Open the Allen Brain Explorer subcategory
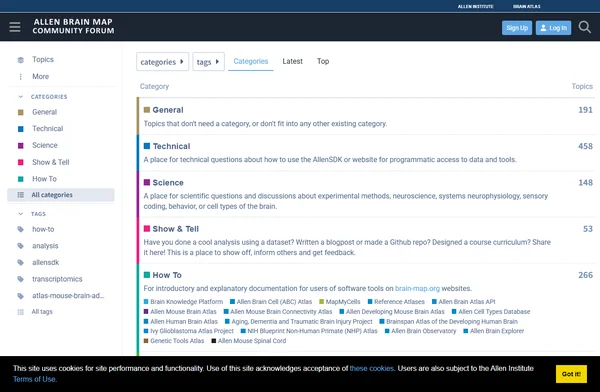Viewport: 600px width, 392px height. 494,331
